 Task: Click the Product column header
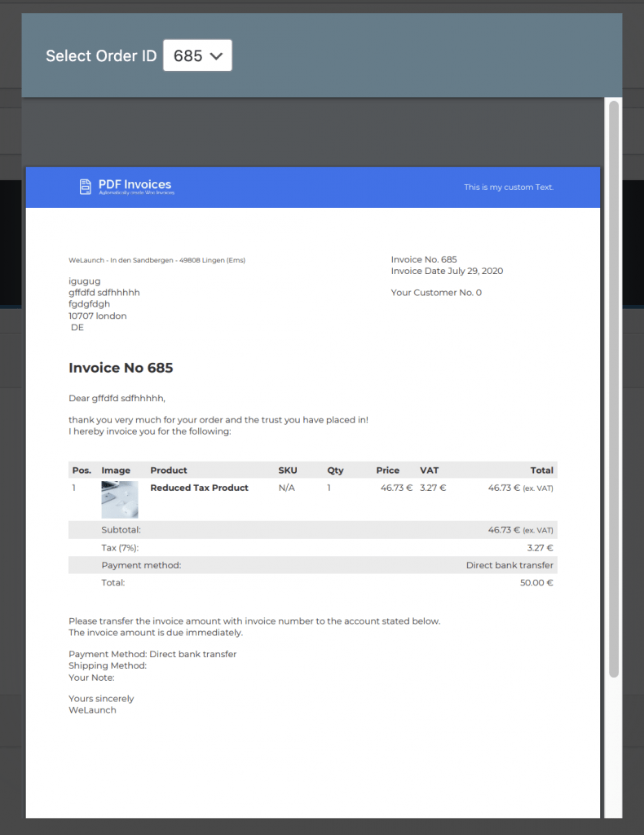pyautogui.click(x=169, y=471)
